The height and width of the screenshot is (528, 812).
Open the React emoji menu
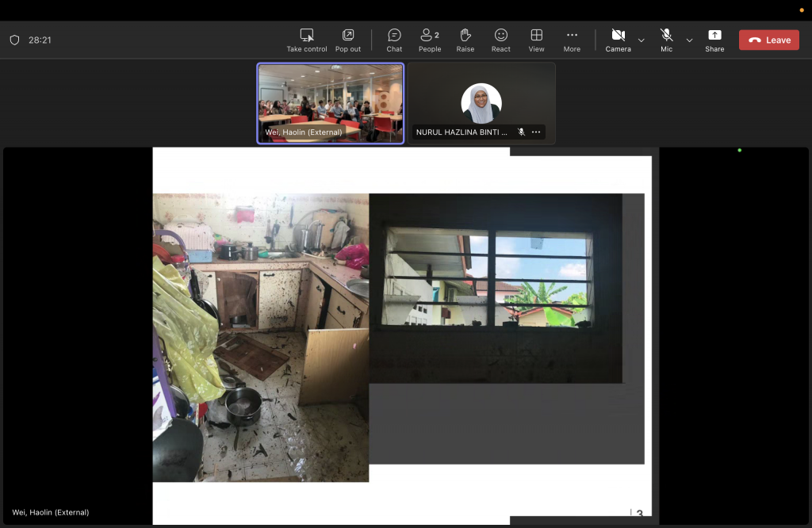[501, 40]
